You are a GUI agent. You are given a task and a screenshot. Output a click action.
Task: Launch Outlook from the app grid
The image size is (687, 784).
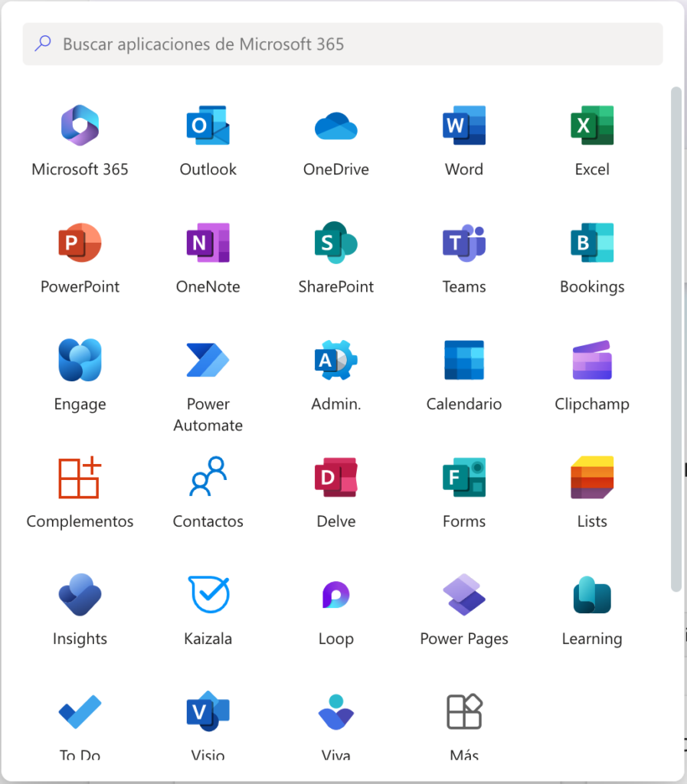(208, 125)
